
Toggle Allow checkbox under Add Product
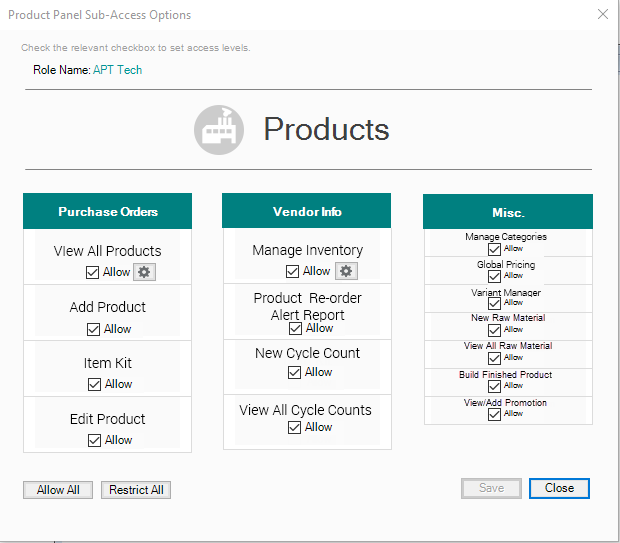[x=94, y=329]
